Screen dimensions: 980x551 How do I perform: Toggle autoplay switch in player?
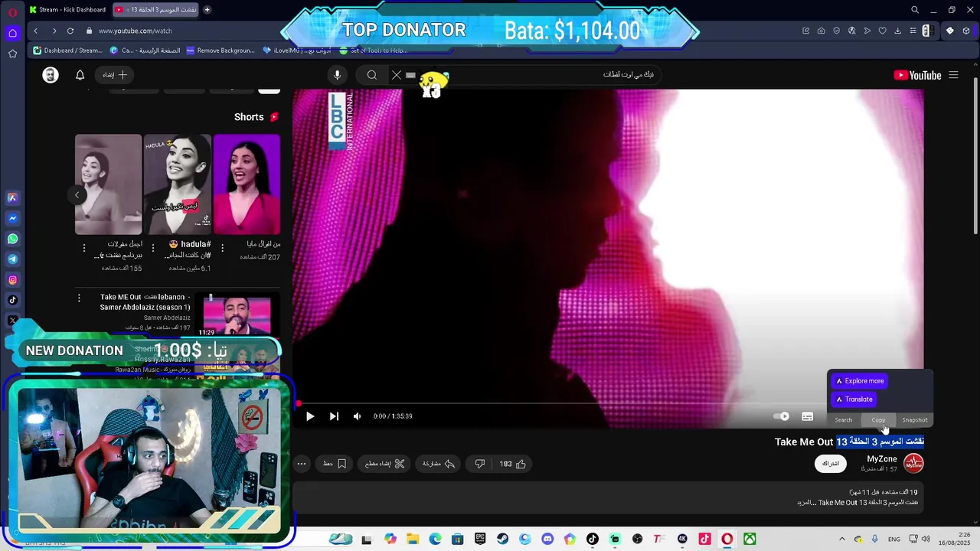[782, 416]
